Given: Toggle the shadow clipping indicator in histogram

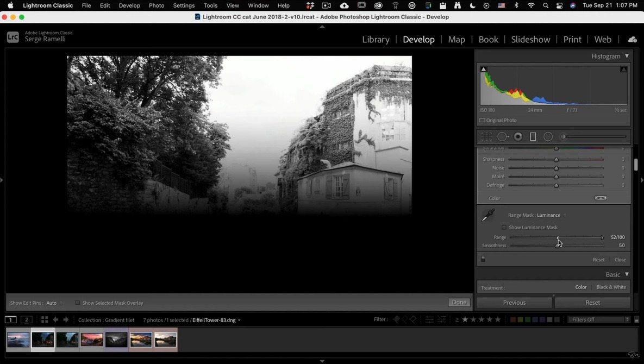Looking at the screenshot, I should [484, 69].
